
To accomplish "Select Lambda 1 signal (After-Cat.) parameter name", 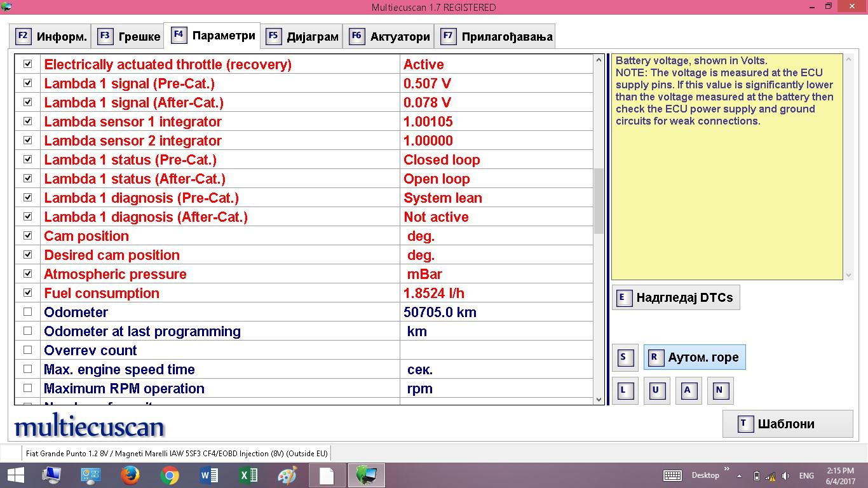I will coord(133,102).
